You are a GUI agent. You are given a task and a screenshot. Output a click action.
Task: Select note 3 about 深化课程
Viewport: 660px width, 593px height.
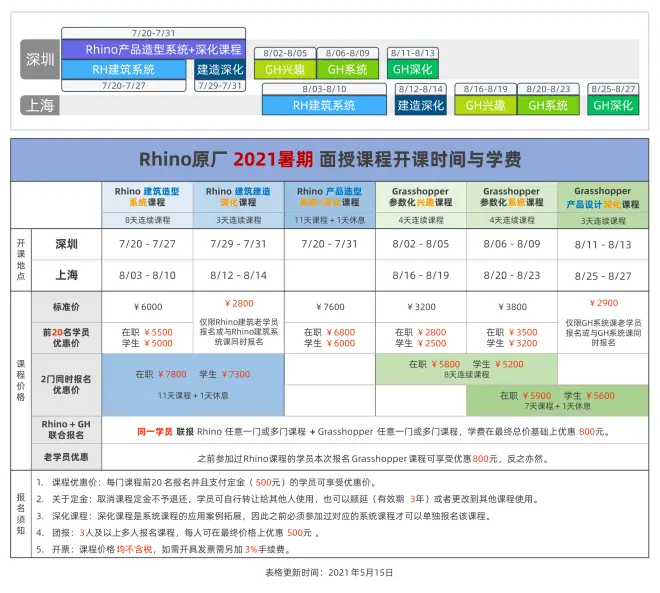coord(264,516)
